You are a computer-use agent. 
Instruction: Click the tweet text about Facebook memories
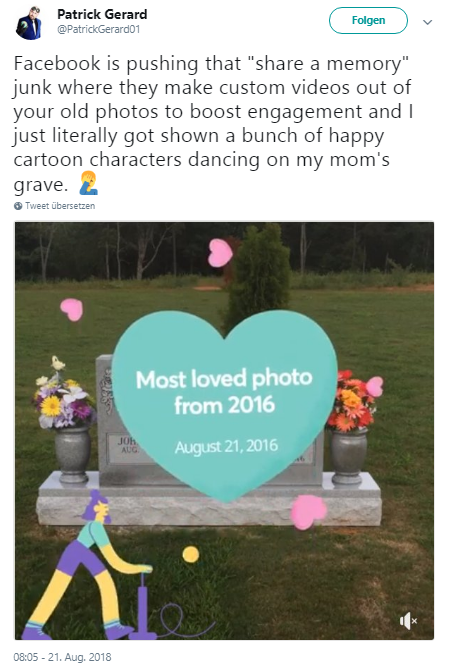pos(213,124)
